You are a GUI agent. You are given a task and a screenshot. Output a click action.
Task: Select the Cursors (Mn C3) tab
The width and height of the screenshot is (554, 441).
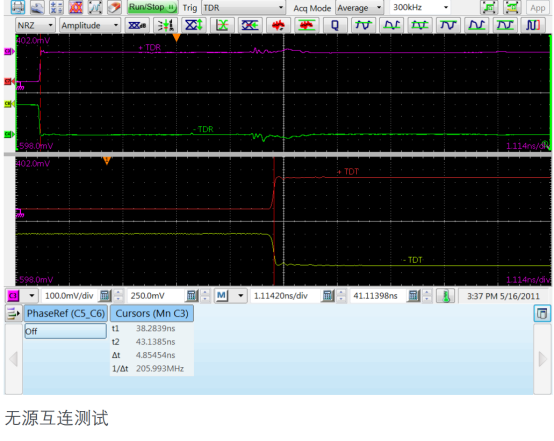(x=152, y=313)
